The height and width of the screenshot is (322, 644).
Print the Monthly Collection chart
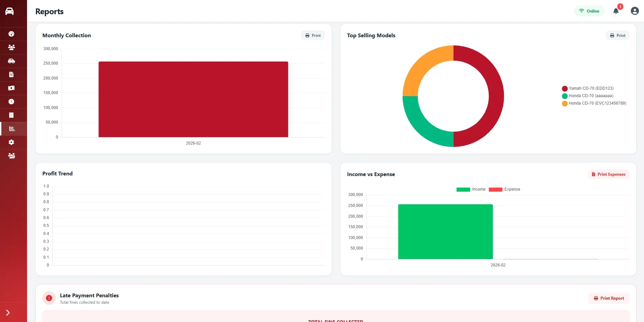[313, 36]
